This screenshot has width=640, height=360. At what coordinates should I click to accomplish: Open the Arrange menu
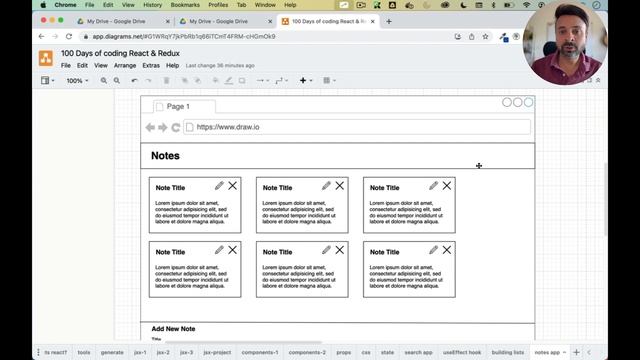[x=125, y=65]
